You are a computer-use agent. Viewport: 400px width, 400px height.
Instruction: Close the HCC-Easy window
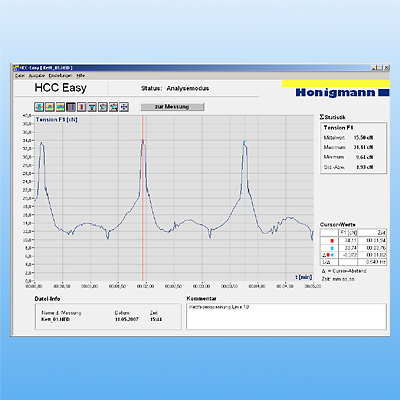(386, 68)
